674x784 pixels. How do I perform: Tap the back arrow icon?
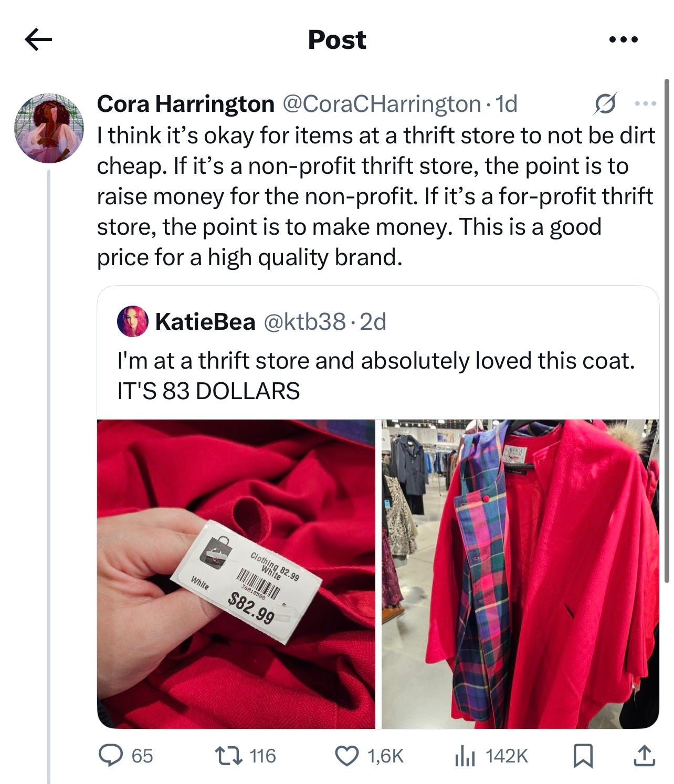38,40
